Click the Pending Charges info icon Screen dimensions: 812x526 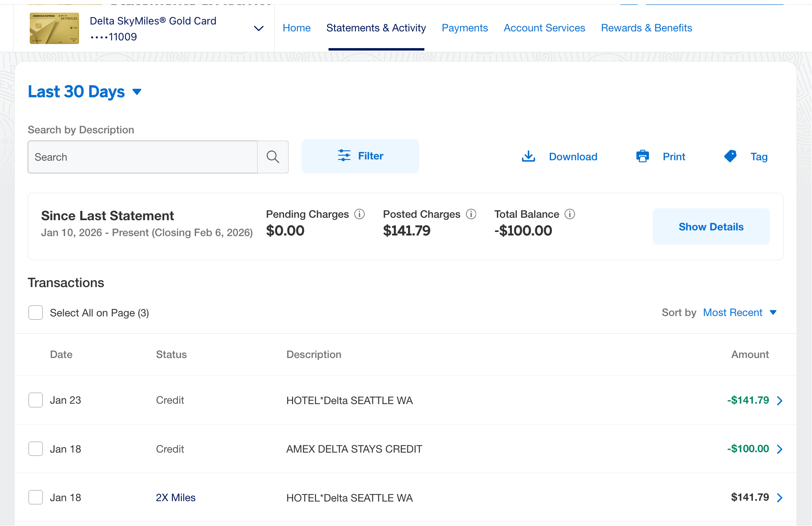(360, 214)
